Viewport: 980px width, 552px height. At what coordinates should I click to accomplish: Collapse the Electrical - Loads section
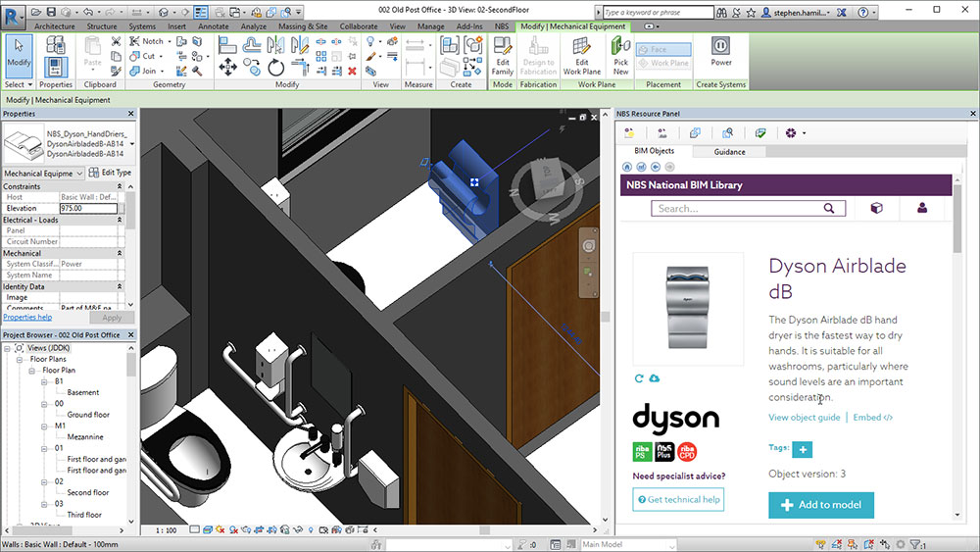coord(120,220)
